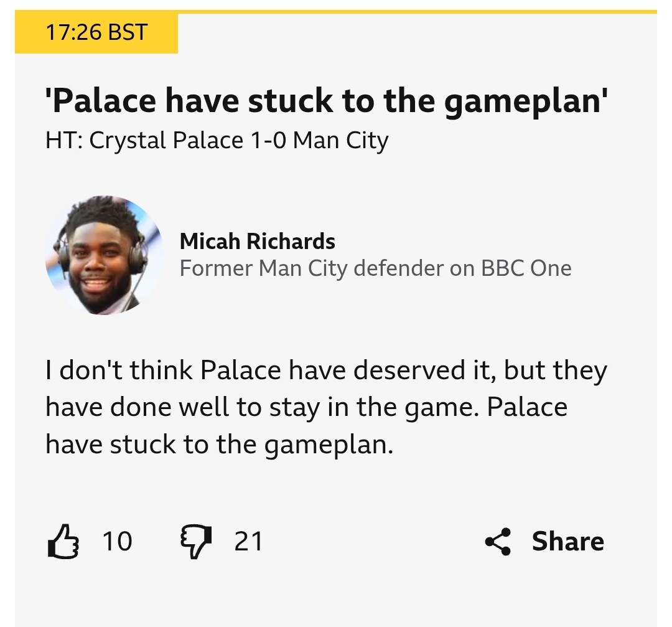Click the share arrow icon

click(498, 541)
